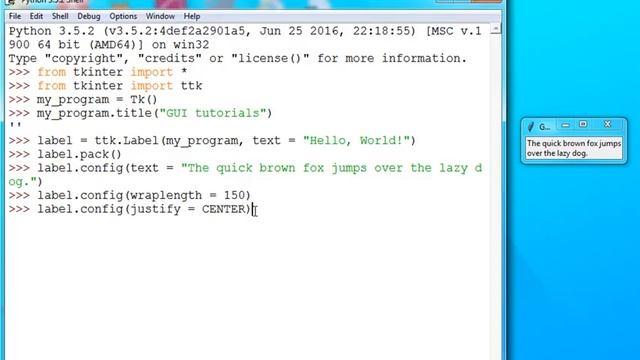The image size is (640, 360).
Task: Click the "GUI tutorials" string in title call
Action: click(x=213, y=113)
